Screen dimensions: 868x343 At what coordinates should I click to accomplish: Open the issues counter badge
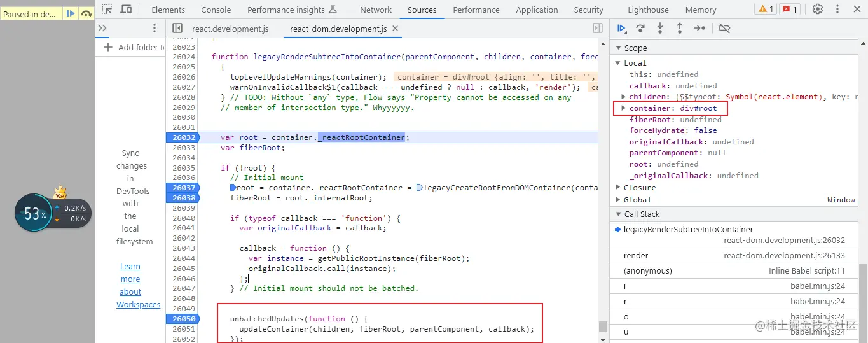(790, 9)
